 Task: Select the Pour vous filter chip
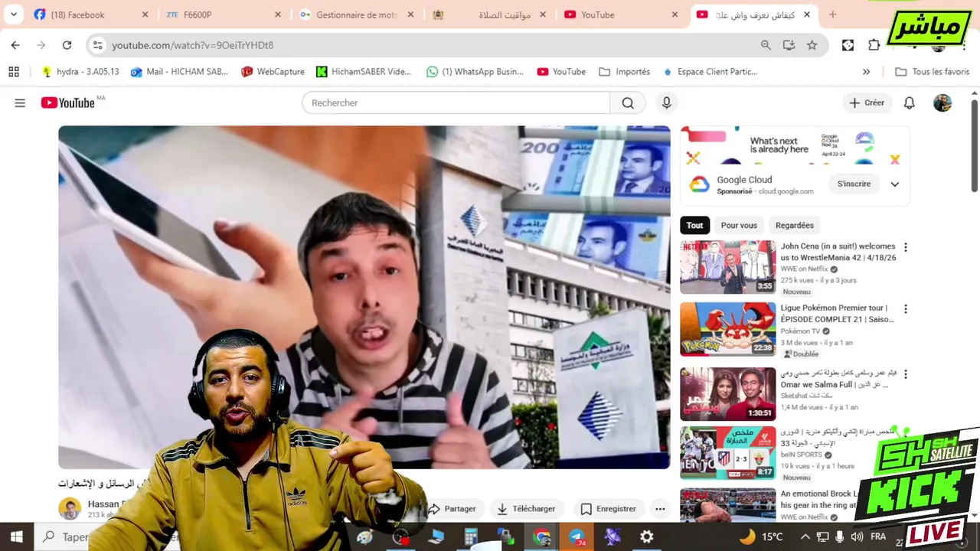pos(739,225)
